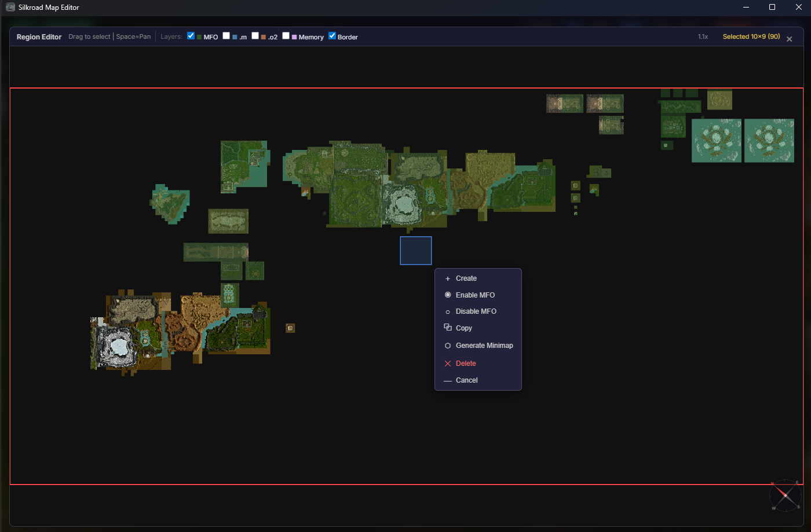Click the Layers: label

coord(171,36)
